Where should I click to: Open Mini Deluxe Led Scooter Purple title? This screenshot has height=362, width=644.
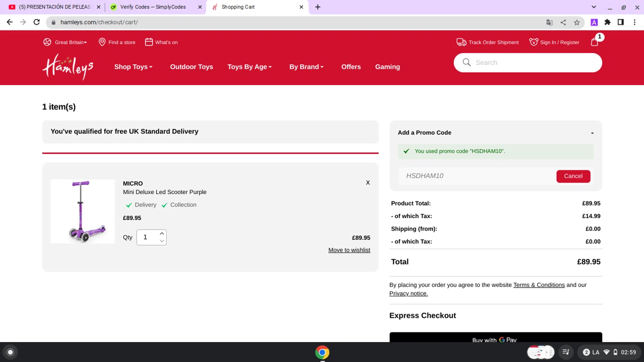coord(164,192)
